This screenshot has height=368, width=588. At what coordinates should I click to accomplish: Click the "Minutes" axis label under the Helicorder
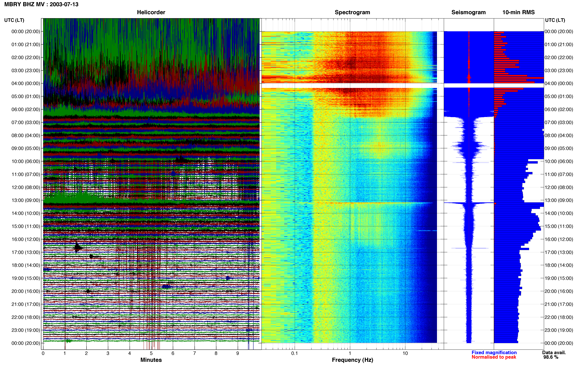(x=151, y=360)
